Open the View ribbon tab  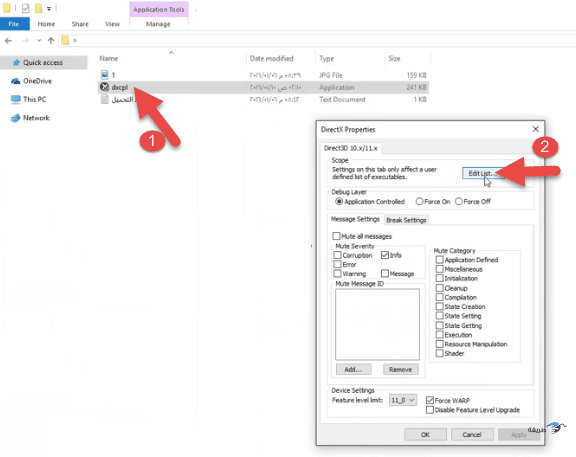(x=112, y=24)
